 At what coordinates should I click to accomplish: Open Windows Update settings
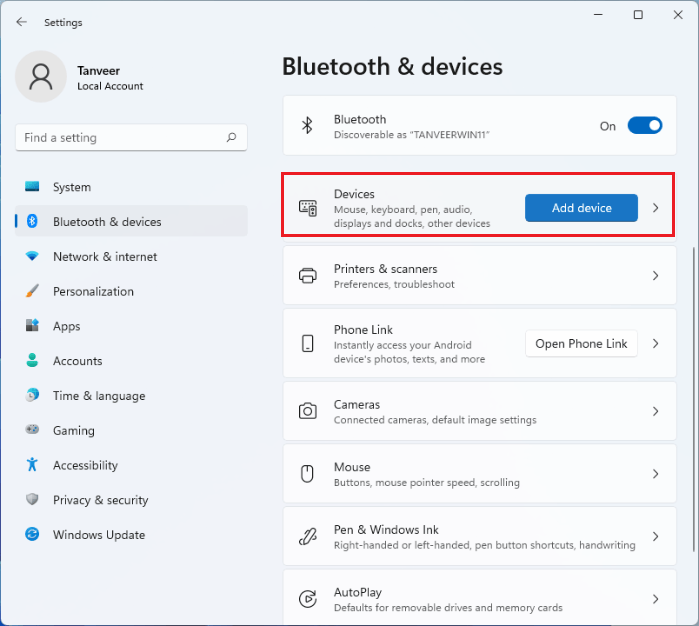click(x=131, y=535)
